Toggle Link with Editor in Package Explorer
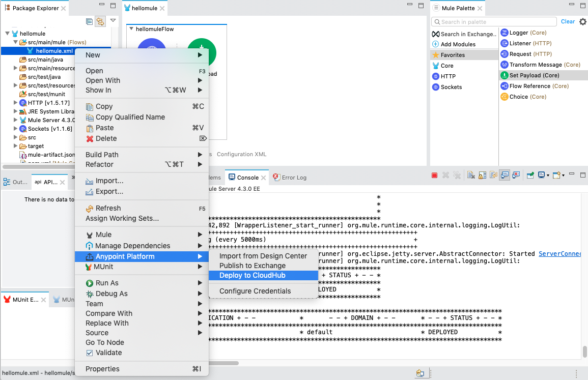The width and height of the screenshot is (588, 380). click(100, 21)
